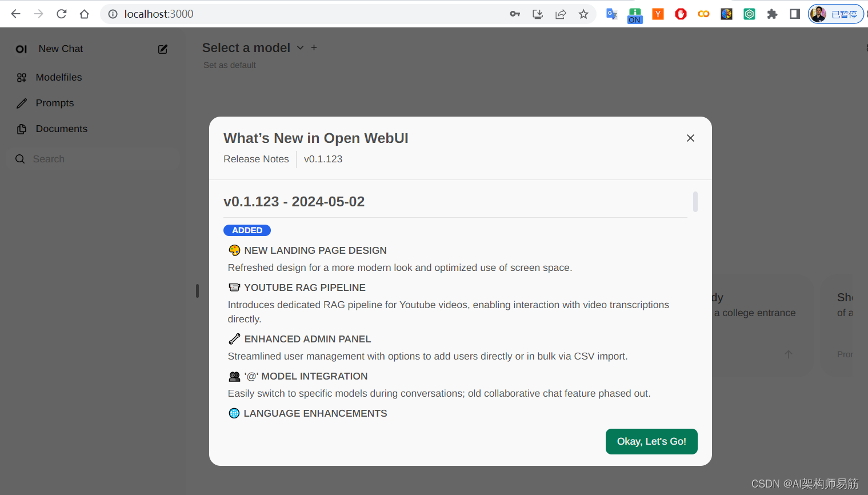
Task: Click the Modelfiles grid icon
Action: 22,78
